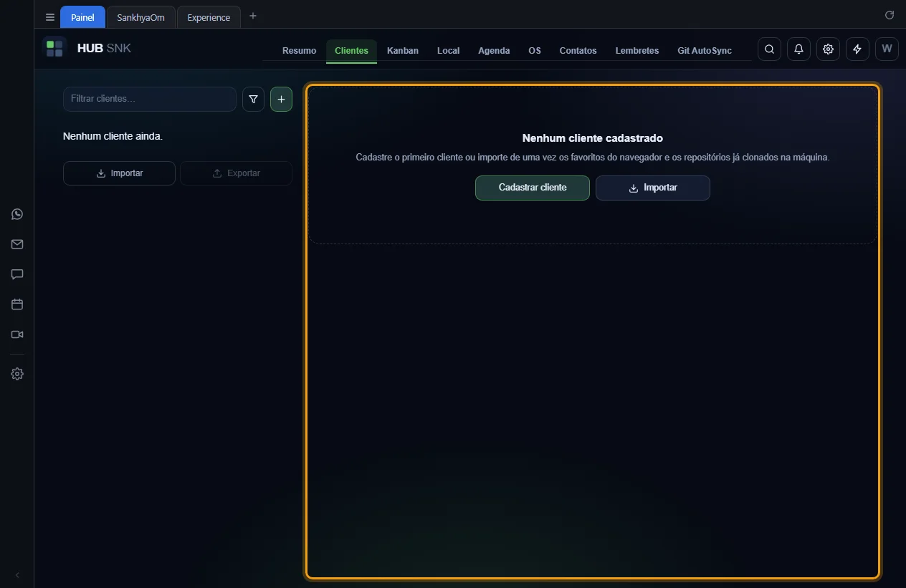Screen dimensions: 906x588
Task: Open calendar icon in left sidebar
Action: point(17,304)
